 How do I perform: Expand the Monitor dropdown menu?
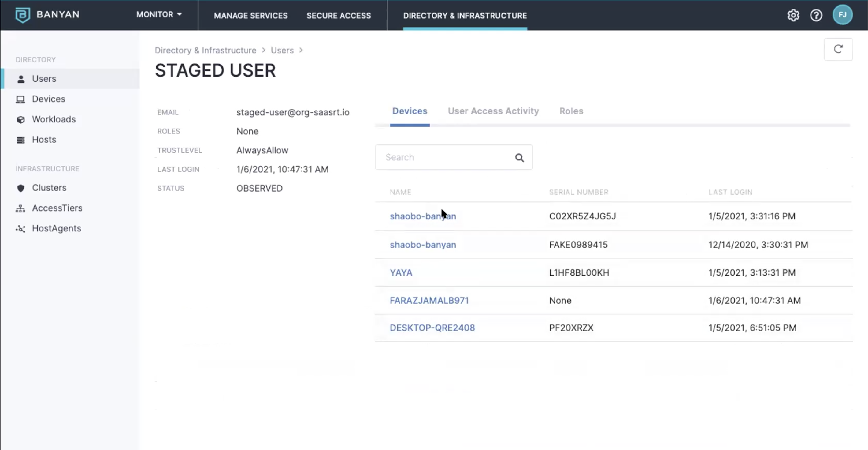click(159, 14)
